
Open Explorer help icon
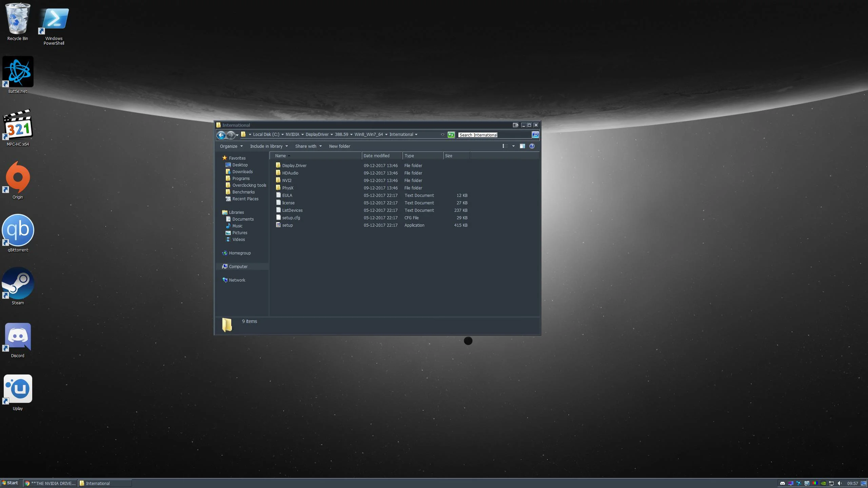532,146
